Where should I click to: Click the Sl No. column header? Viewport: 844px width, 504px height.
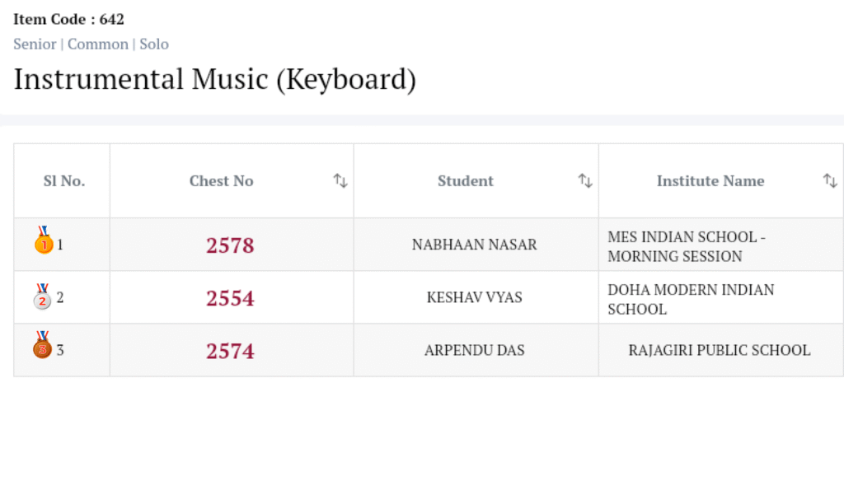(x=63, y=181)
